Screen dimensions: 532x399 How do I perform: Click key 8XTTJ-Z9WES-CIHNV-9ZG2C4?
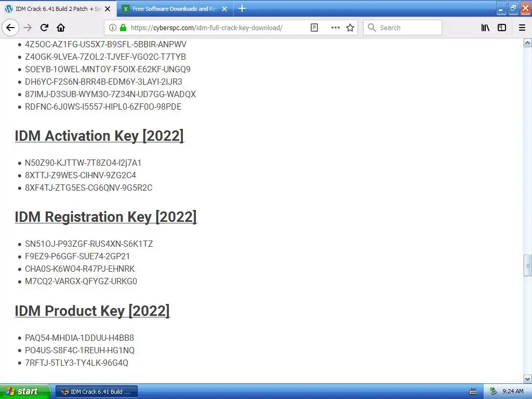pyautogui.click(x=81, y=176)
